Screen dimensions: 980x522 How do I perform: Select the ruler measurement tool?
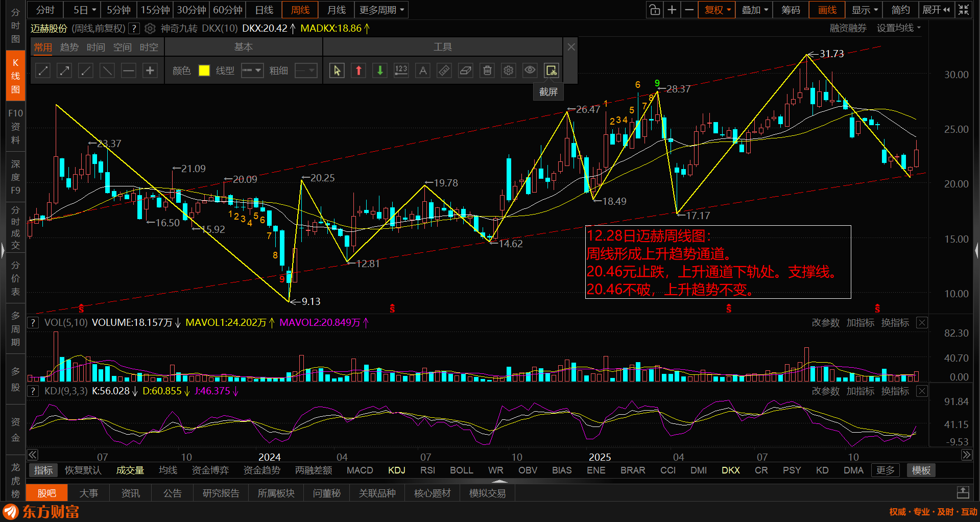click(x=444, y=70)
